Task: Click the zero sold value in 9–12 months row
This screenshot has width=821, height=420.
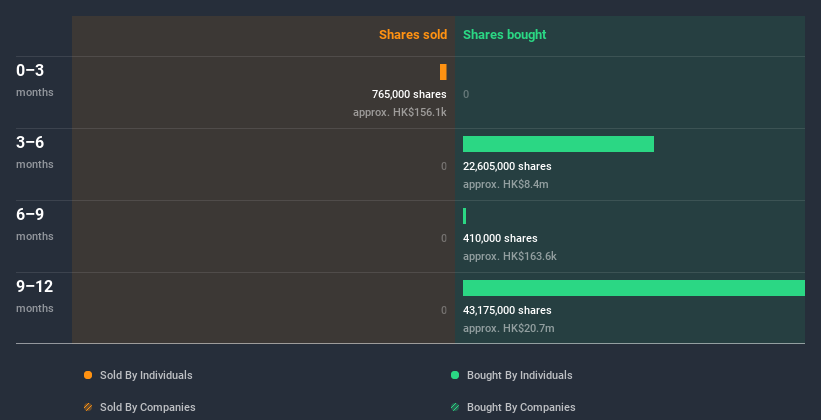Action: coord(443,311)
